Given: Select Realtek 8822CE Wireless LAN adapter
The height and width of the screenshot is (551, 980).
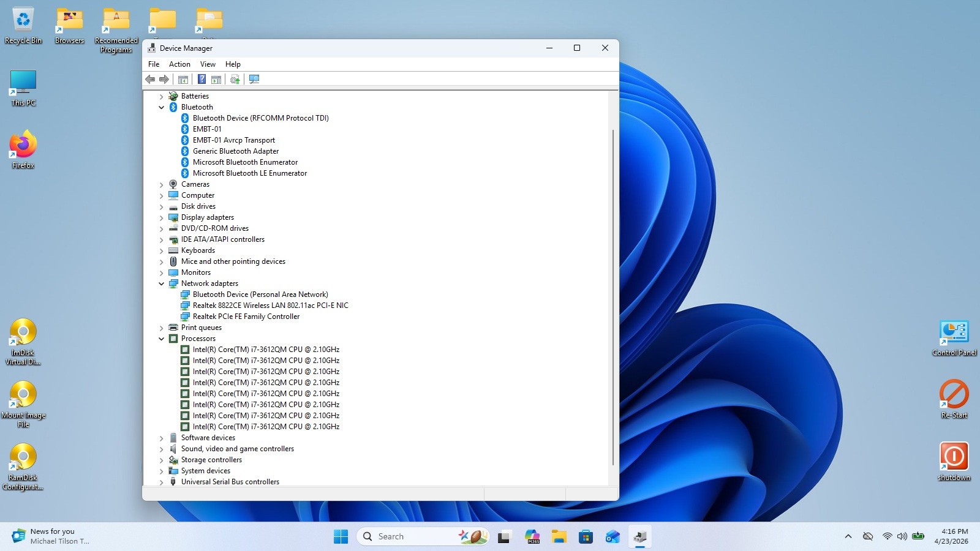Looking at the screenshot, I should coord(271,305).
